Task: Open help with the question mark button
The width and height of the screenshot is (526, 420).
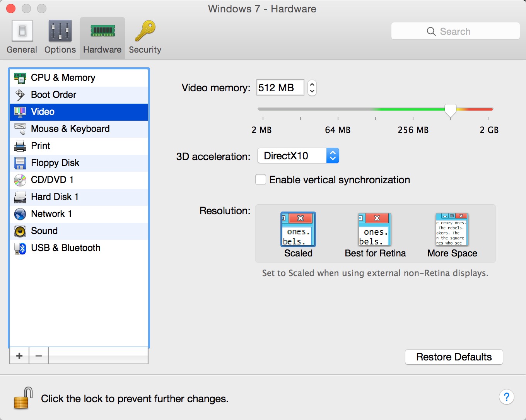Action: tap(507, 397)
